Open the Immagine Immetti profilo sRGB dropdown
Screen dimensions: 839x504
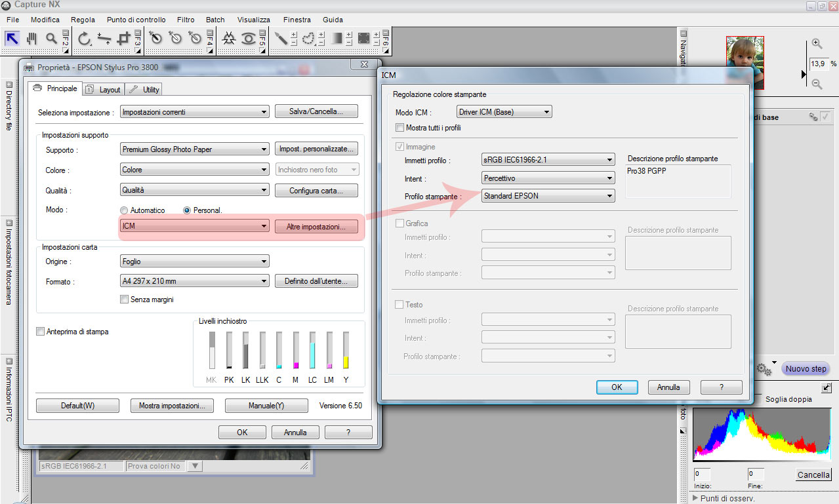(x=548, y=159)
